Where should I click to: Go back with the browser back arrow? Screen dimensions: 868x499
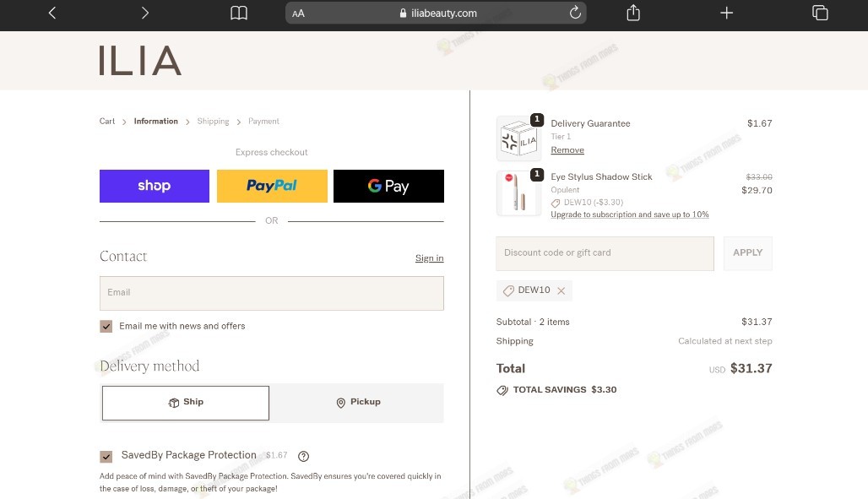[52, 13]
